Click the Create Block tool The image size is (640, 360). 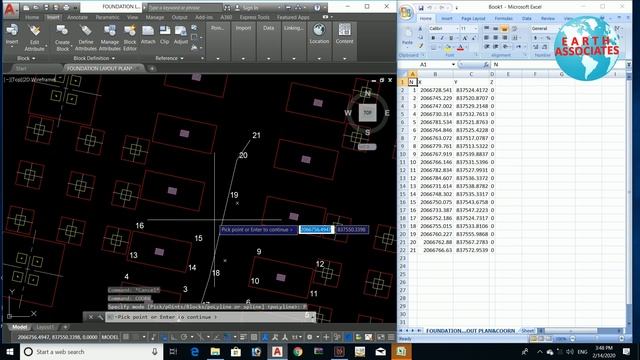[x=62, y=38]
